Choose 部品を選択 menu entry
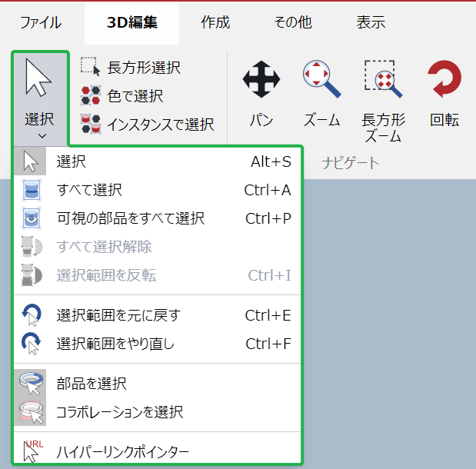Screen dimensions: 476x469 (157, 384)
